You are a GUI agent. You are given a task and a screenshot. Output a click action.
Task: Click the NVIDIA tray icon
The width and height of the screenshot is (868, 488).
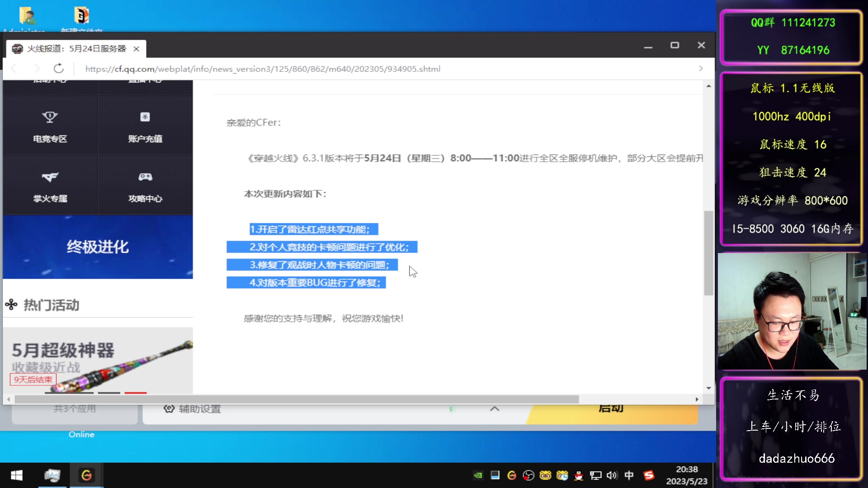(478, 475)
